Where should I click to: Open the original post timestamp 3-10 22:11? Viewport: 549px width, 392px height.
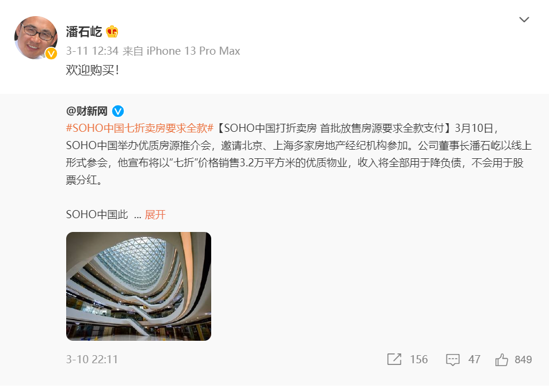(92, 359)
